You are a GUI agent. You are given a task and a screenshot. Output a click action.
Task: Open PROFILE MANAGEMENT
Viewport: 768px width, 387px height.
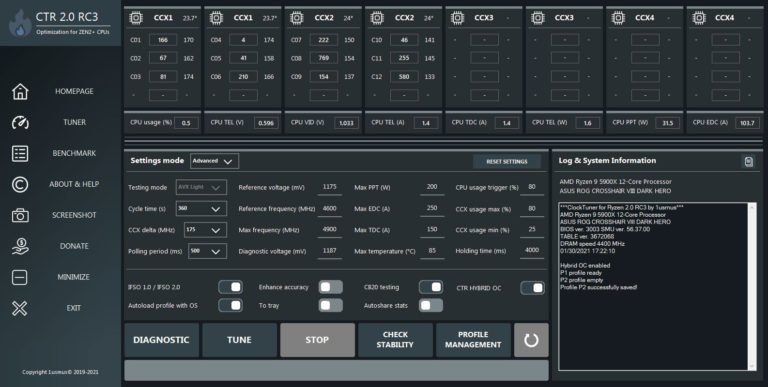click(x=473, y=340)
